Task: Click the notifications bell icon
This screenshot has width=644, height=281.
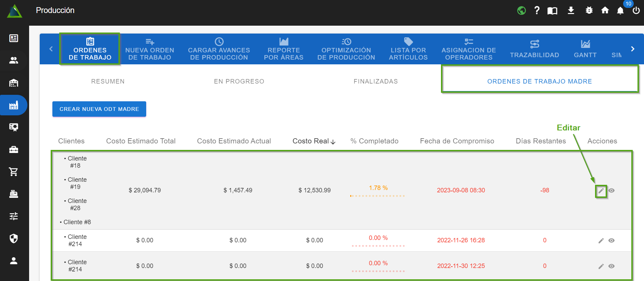Action: (x=620, y=11)
